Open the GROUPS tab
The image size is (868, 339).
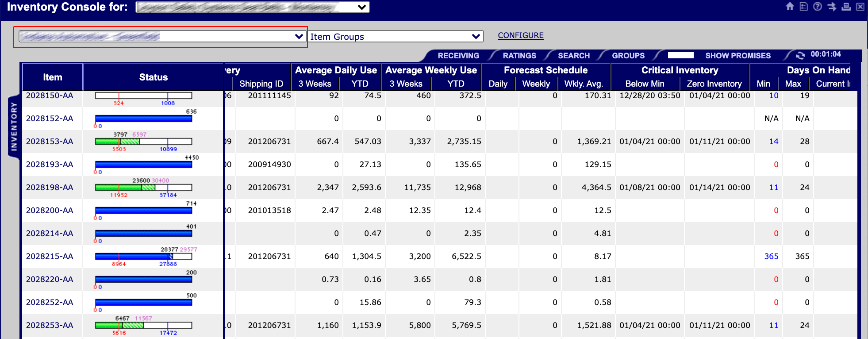point(628,56)
